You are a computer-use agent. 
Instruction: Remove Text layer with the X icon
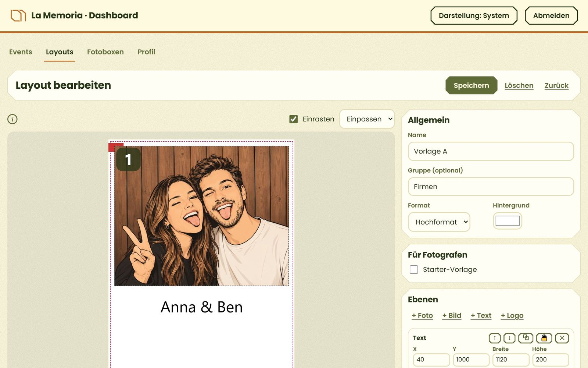coord(562,338)
